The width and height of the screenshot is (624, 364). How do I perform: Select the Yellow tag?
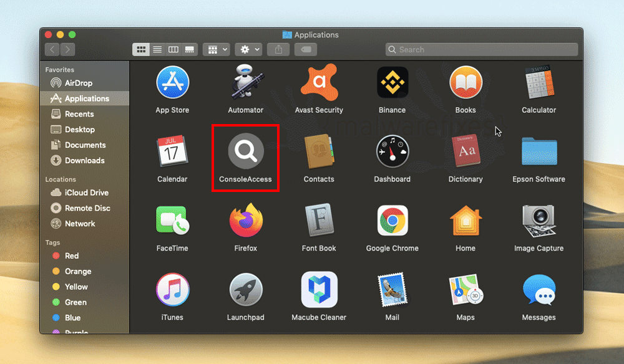[x=84, y=287]
